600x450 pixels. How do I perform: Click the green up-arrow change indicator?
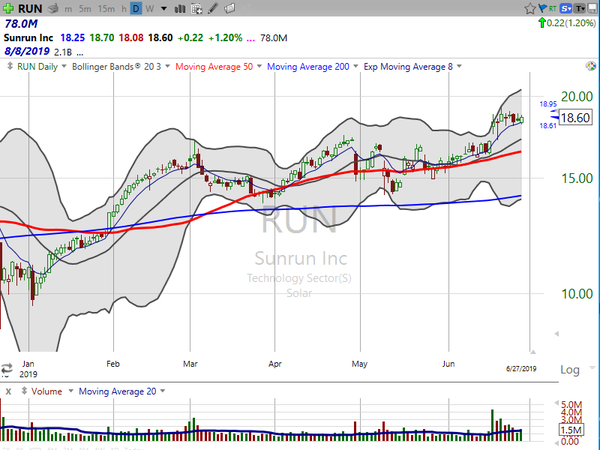[x=542, y=23]
